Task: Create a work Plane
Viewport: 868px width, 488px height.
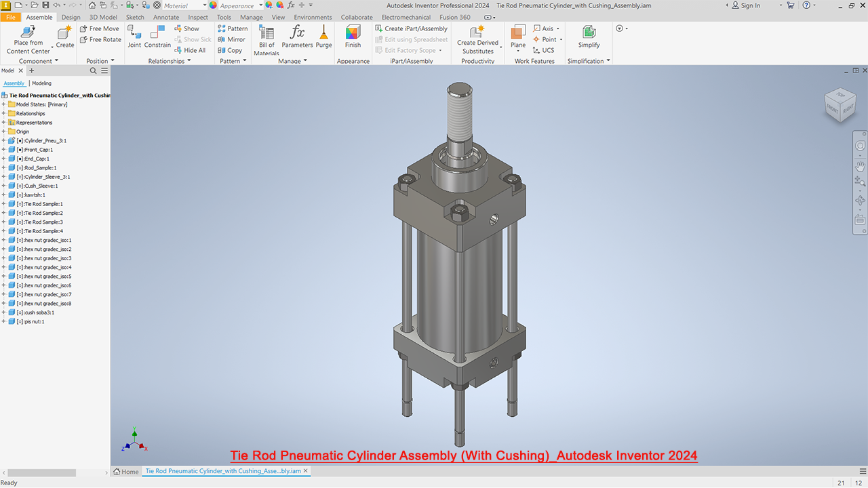Action: pos(518,37)
